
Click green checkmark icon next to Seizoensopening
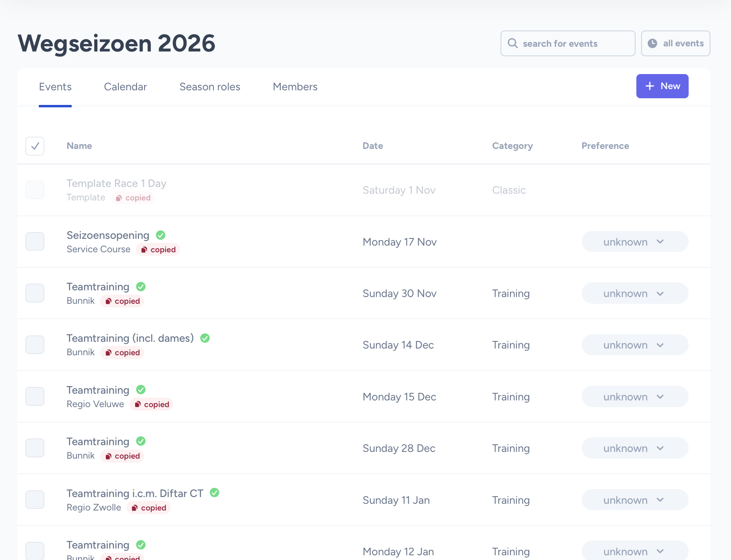click(x=160, y=235)
